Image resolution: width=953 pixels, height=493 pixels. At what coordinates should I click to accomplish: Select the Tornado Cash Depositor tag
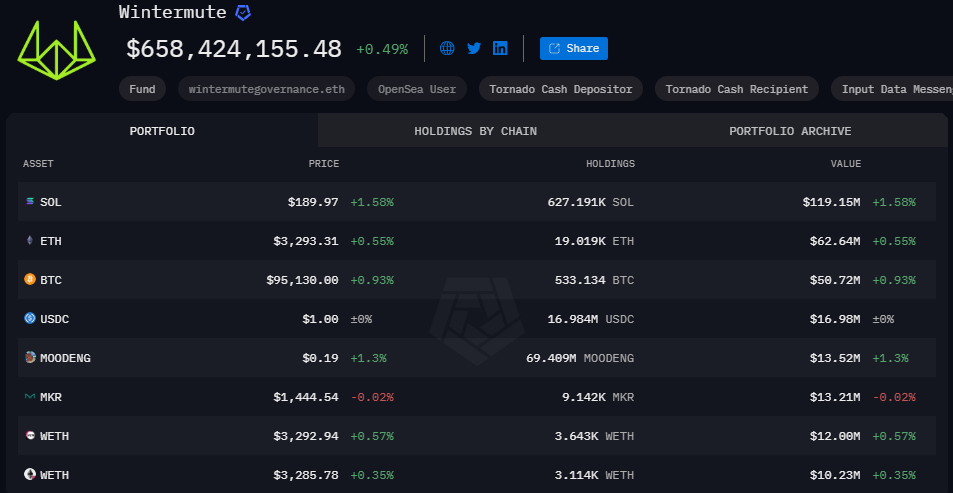coord(561,89)
